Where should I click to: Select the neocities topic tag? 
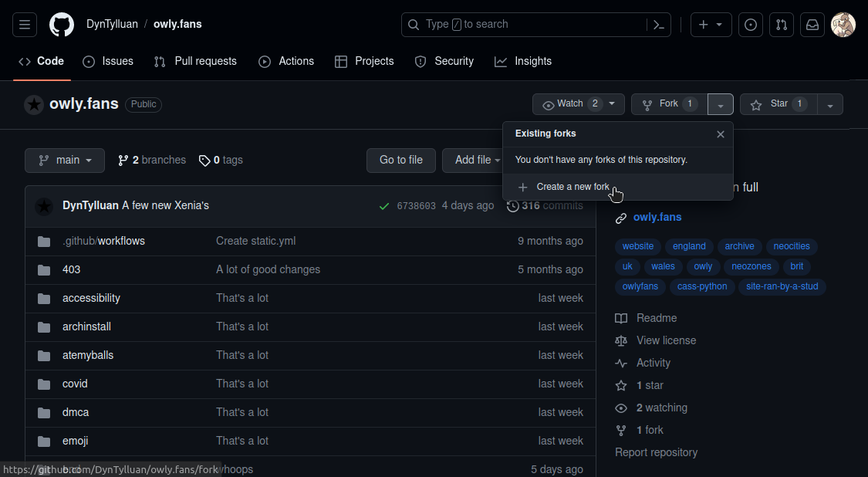[791, 247]
